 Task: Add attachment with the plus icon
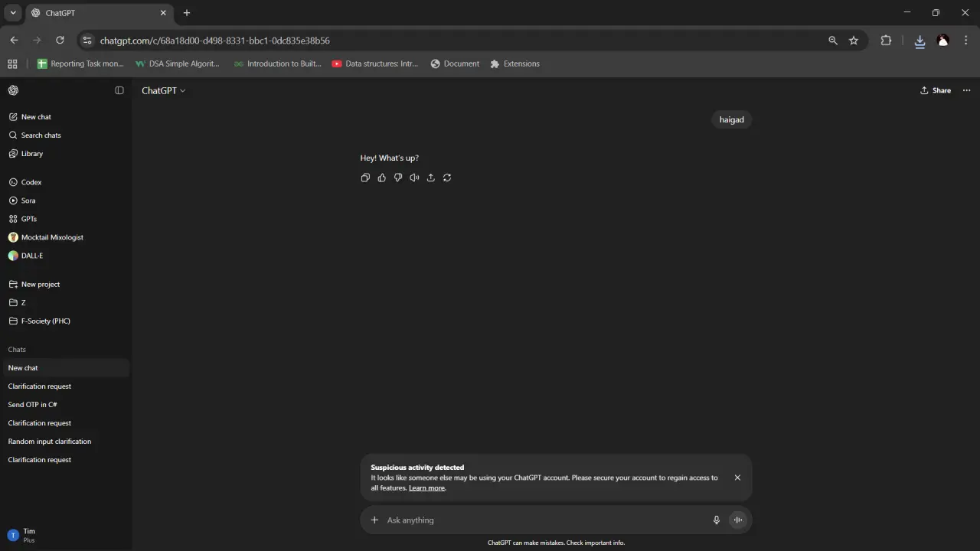pyautogui.click(x=374, y=520)
